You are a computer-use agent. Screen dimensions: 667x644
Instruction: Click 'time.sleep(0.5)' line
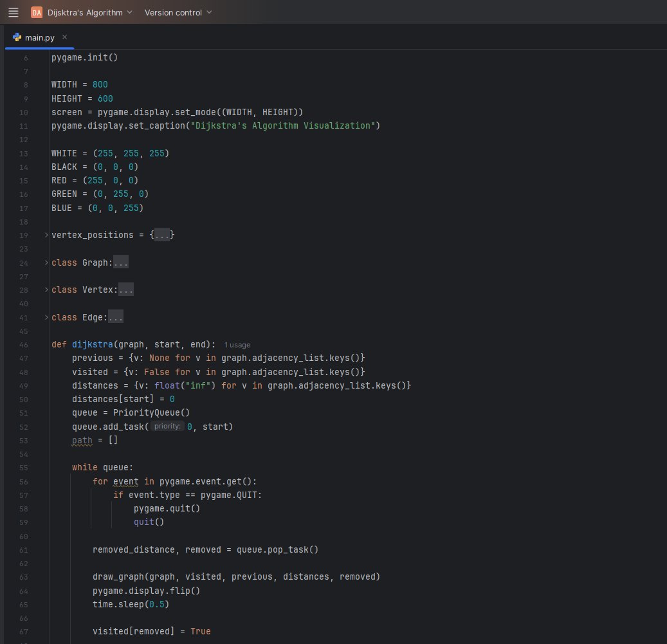(x=131, y=605)
